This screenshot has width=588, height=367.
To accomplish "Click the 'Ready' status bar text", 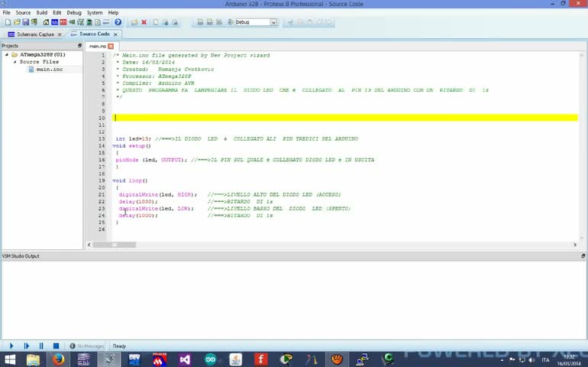I will tap(119, 346).
